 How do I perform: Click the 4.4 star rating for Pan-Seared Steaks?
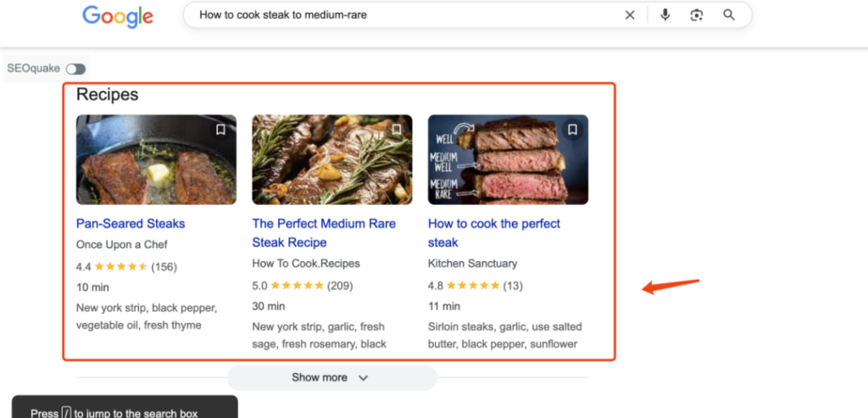[120, 267]
